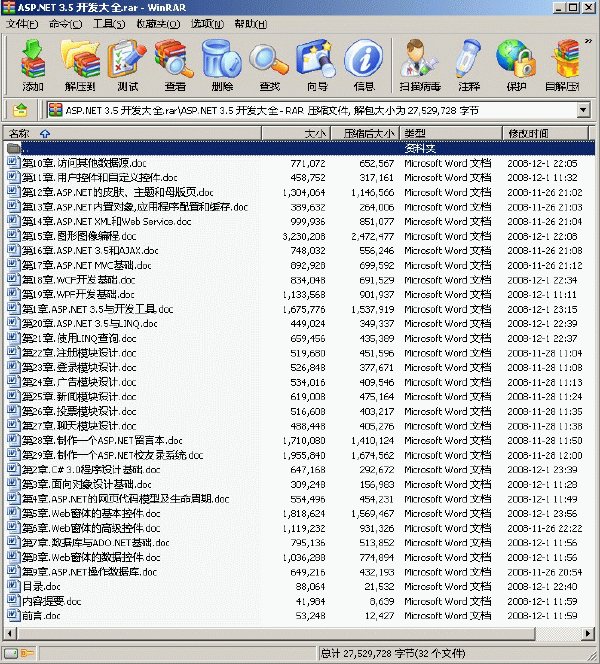Click the 添加 (Add) toolbar icon
Viewport: 600px width, 664px height.
33,65
